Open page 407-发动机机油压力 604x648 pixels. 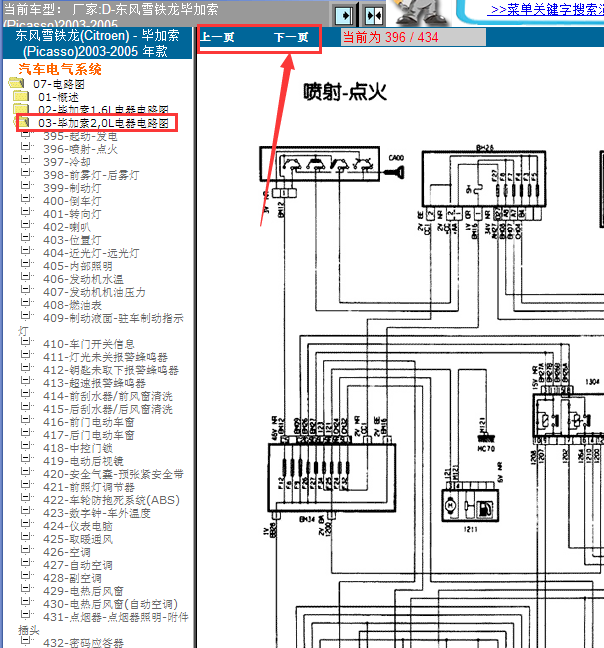click(x=94, y=292)
